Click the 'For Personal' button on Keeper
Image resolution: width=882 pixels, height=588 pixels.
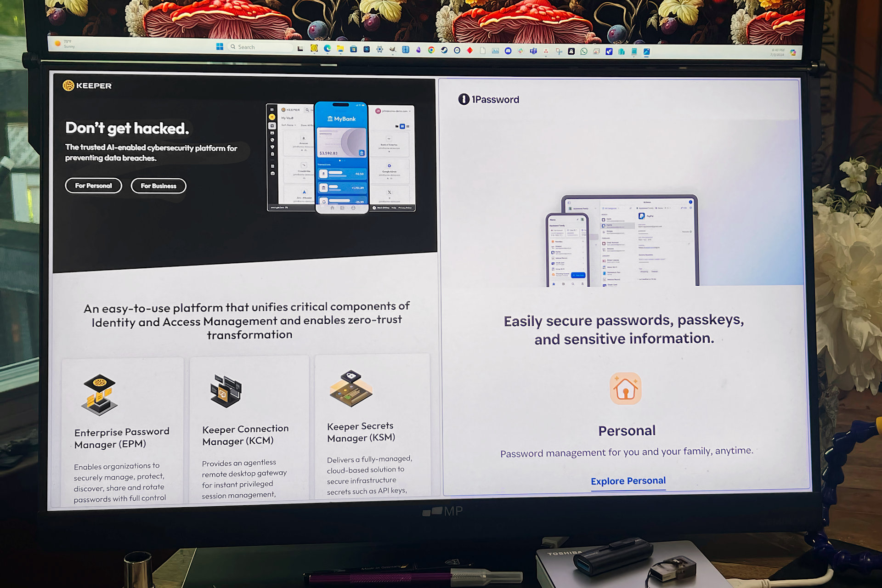click(x=93, y=186)
